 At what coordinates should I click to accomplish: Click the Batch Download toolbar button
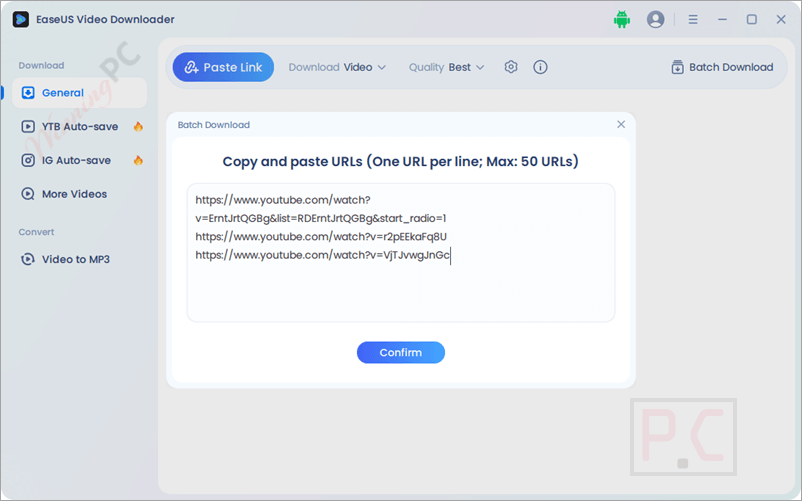tap(722, 67)
